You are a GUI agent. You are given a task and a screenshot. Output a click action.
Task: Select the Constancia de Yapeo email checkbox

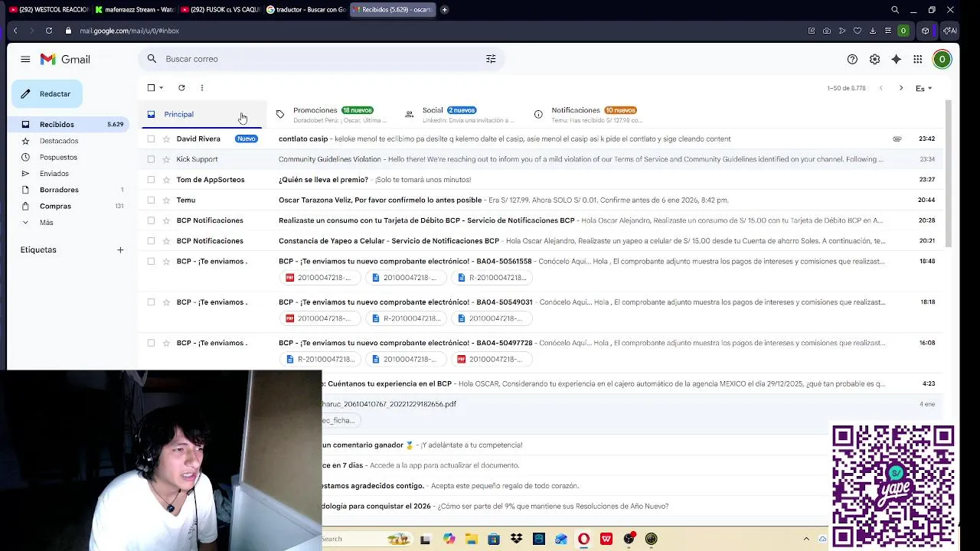[151, 240]
